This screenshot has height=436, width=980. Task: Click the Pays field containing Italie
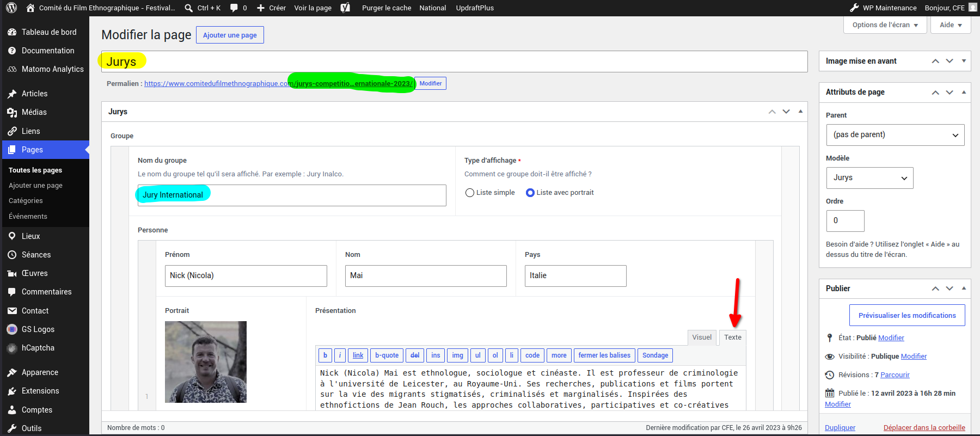pos(575,276)
